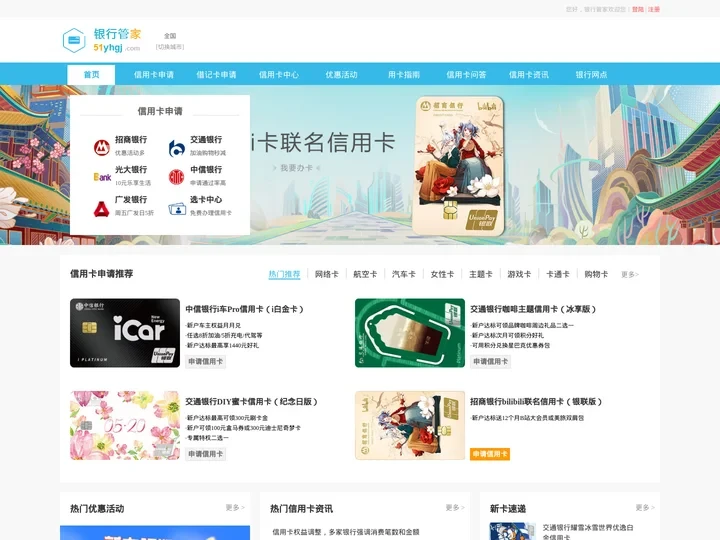Click the 光大银行 Bank logo icon
The width and height of the screenshot is (720, 540).
tap(102, 177)
